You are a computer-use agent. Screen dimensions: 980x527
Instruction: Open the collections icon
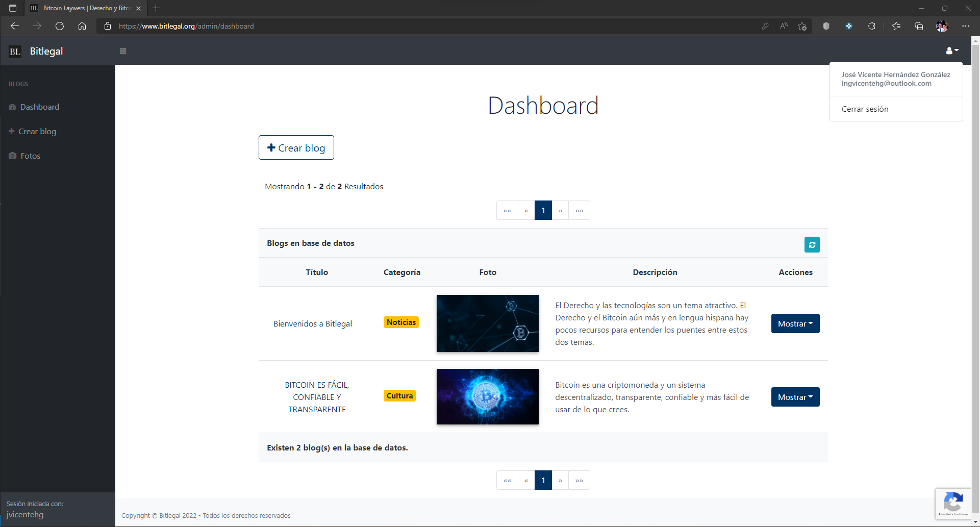coord(919,26)
